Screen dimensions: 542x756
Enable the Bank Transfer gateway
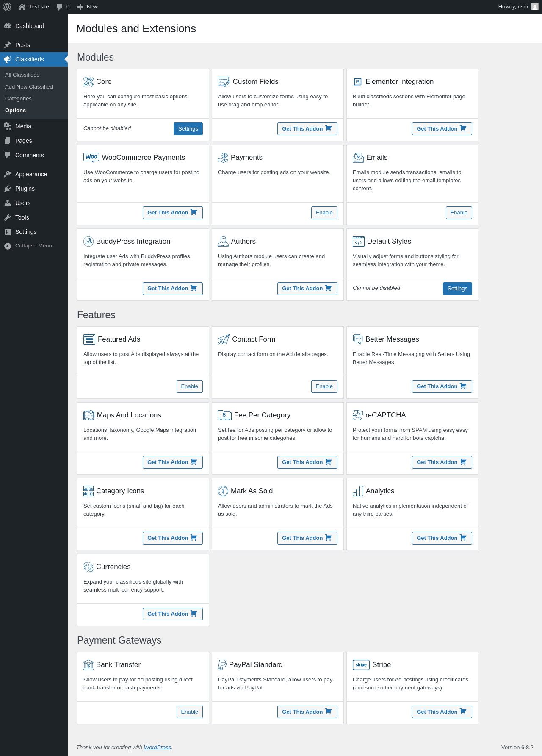(x=189, y=712)
